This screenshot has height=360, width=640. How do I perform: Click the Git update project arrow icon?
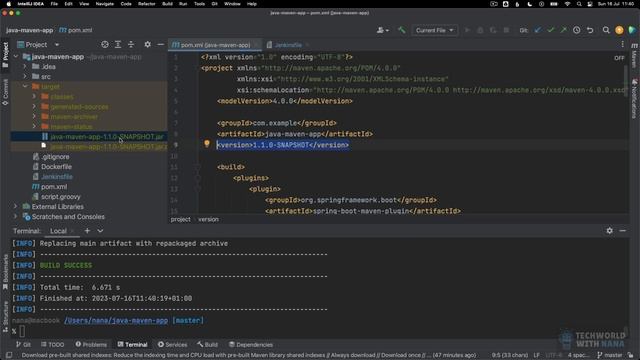538,30
